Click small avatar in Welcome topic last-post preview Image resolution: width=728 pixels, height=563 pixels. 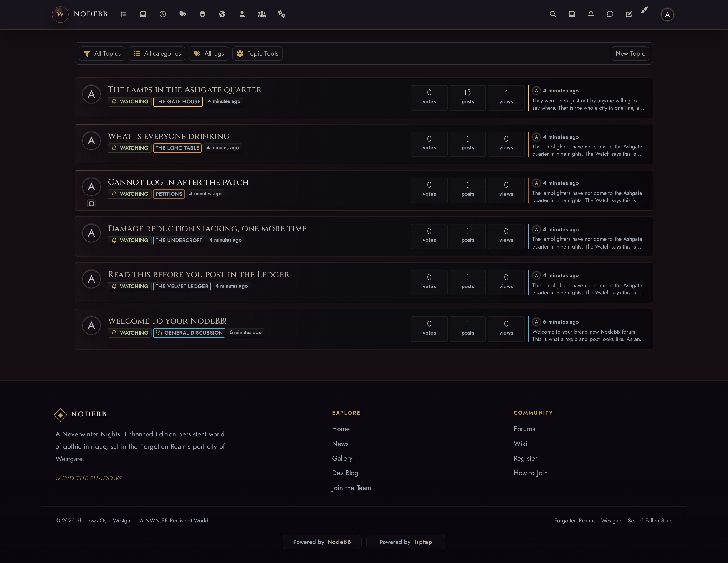pos(536,322)
